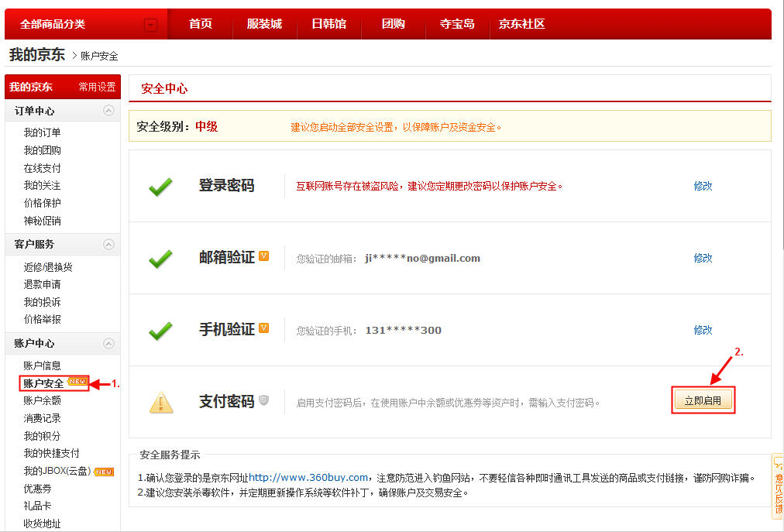Image resolution: width=784 pixels, height=532 pixels.
Task: Open 账户信息 in the sidebar
Action: 42,366
